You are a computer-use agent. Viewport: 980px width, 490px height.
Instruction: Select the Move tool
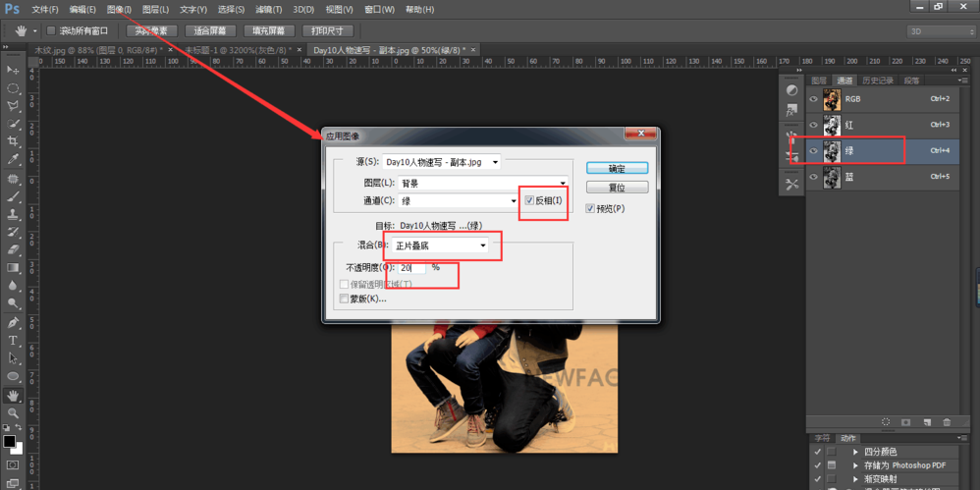[13, 70]
